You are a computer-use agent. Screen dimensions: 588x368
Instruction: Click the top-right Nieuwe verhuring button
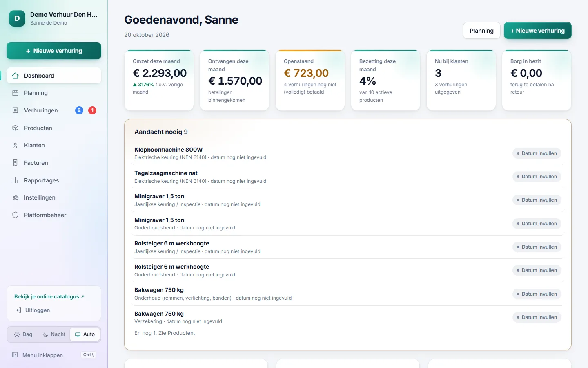tap(538, 31)
